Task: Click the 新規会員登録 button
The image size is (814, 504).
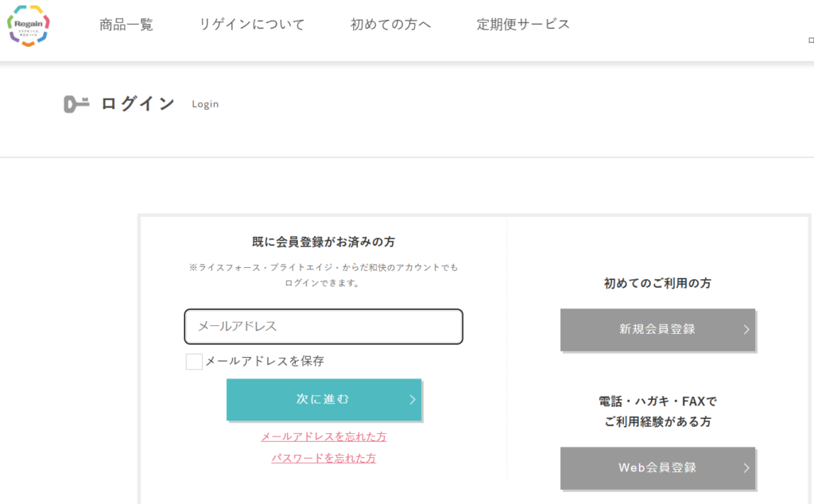Action: 657,330
